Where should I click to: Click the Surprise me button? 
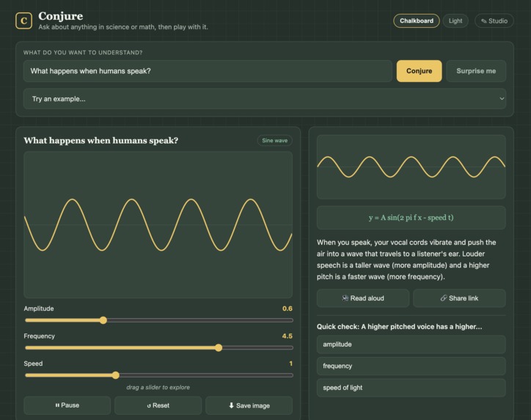[x=476, y=71]
